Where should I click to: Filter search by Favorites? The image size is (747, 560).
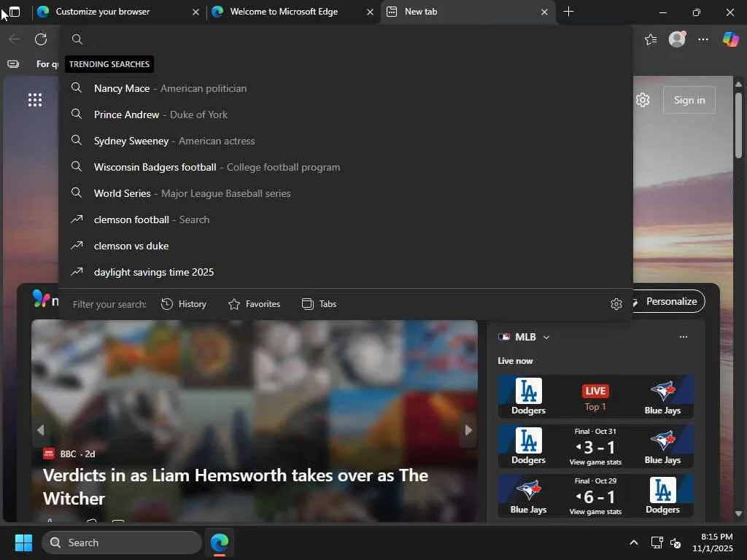point(255,304)
